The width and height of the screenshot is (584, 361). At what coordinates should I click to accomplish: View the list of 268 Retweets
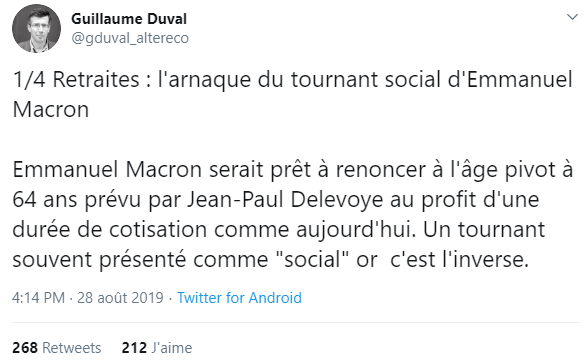pos(57,348)
